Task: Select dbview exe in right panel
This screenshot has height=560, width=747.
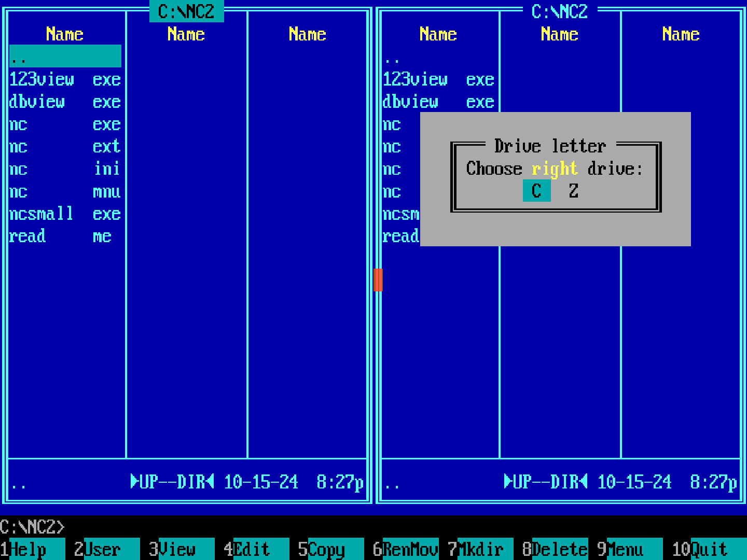Action: click(x=439, y=101)
